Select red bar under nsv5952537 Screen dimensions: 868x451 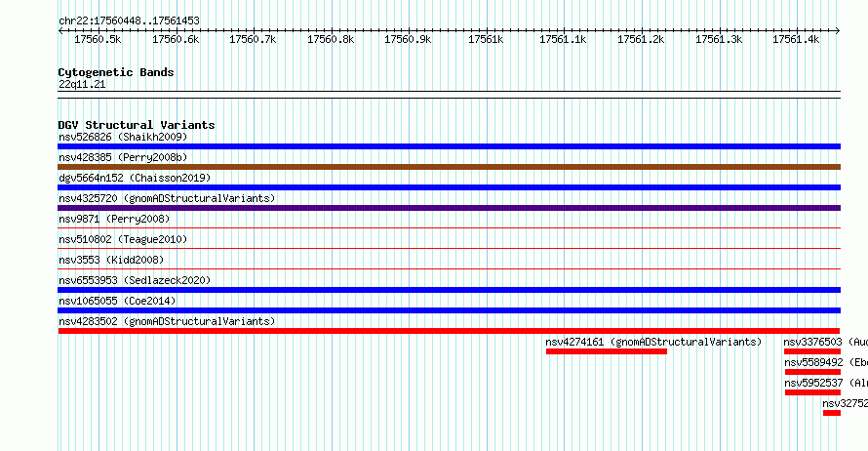(812, 392)
